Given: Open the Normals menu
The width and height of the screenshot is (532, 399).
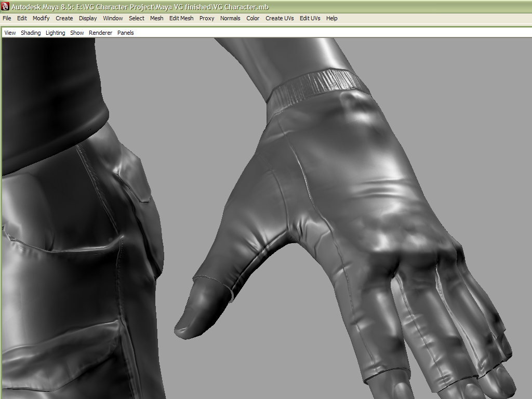Looking at the screenshot, I should click(230, 18).
